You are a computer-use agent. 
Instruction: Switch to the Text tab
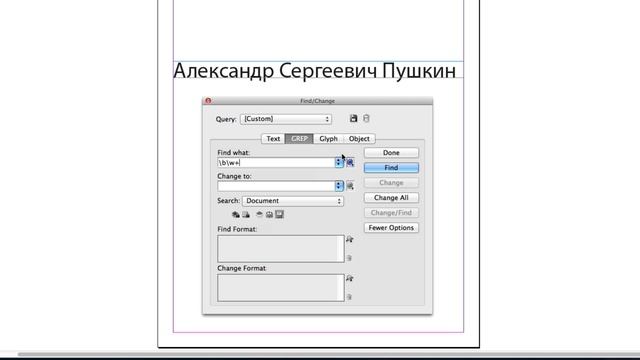tap(273, 139)
